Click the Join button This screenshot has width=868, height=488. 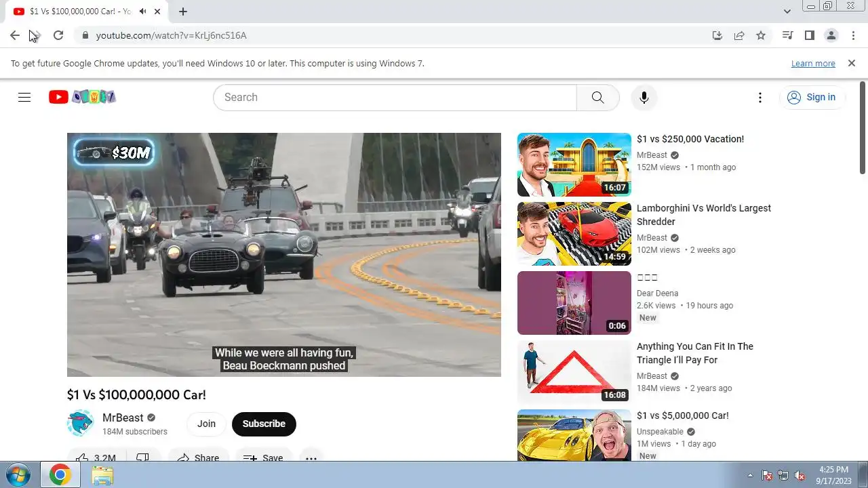(206, 424)
